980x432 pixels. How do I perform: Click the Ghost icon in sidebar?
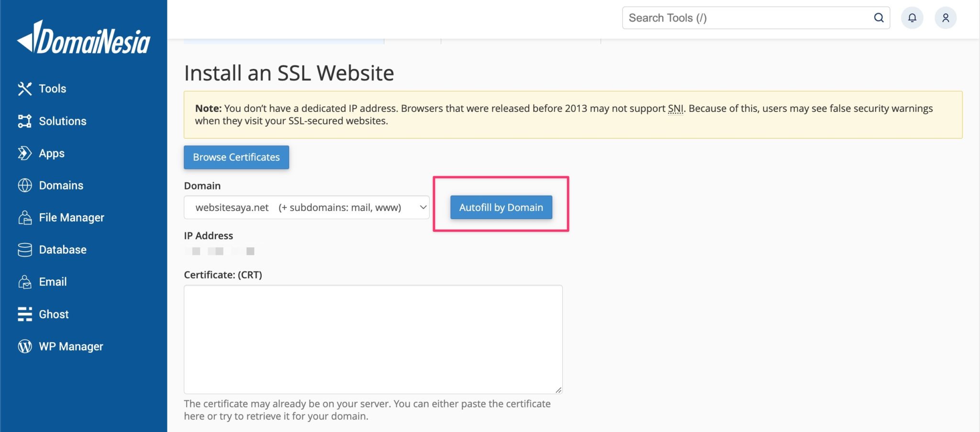(x=25, y=314)
